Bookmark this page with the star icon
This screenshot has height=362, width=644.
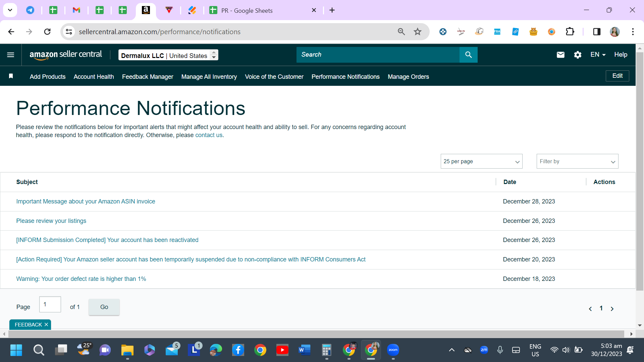pyautogui.click(x=418, y=32)
